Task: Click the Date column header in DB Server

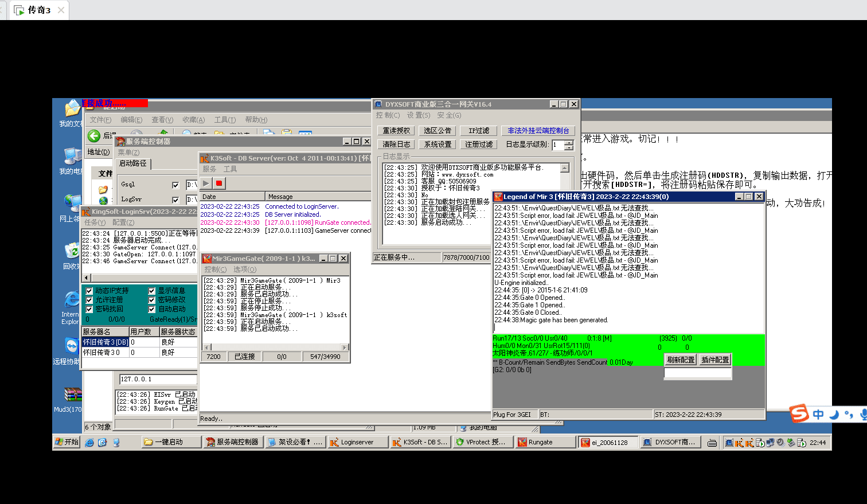Action: (x=233, y=197)
